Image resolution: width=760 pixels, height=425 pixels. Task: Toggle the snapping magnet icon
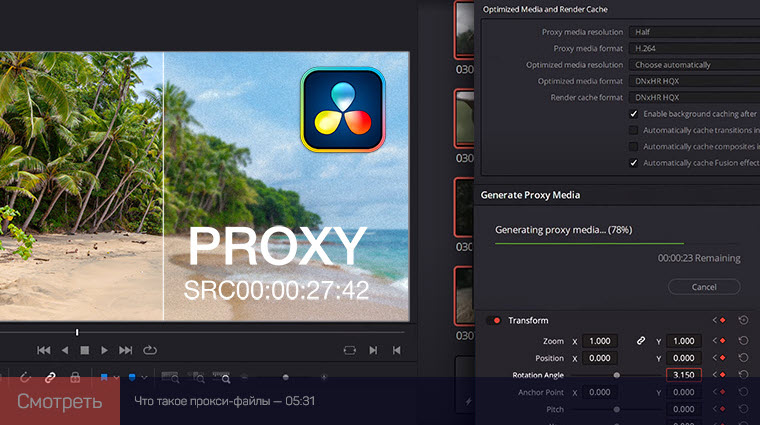point(25,378)
